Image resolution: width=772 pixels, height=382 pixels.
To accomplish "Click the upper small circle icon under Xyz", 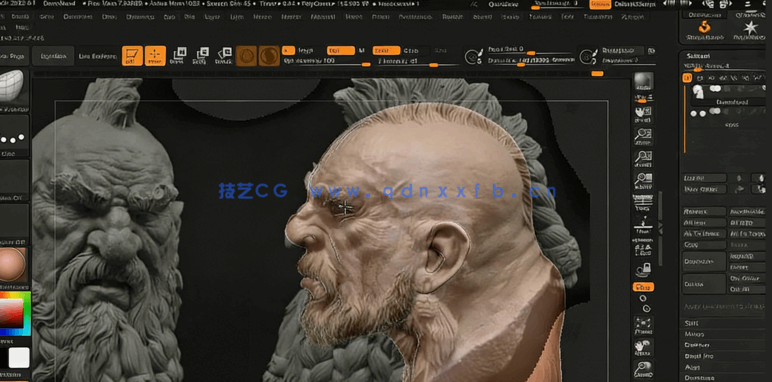I will coord(643,298).
